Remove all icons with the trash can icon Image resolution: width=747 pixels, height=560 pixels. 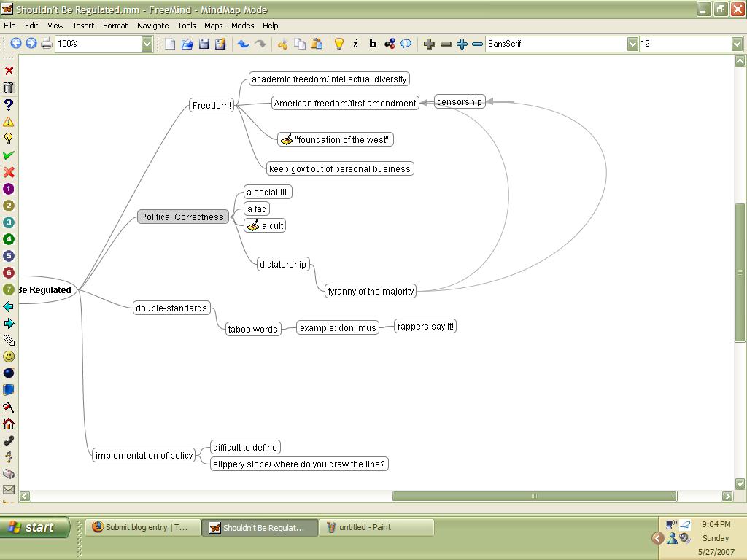(9, 87)
